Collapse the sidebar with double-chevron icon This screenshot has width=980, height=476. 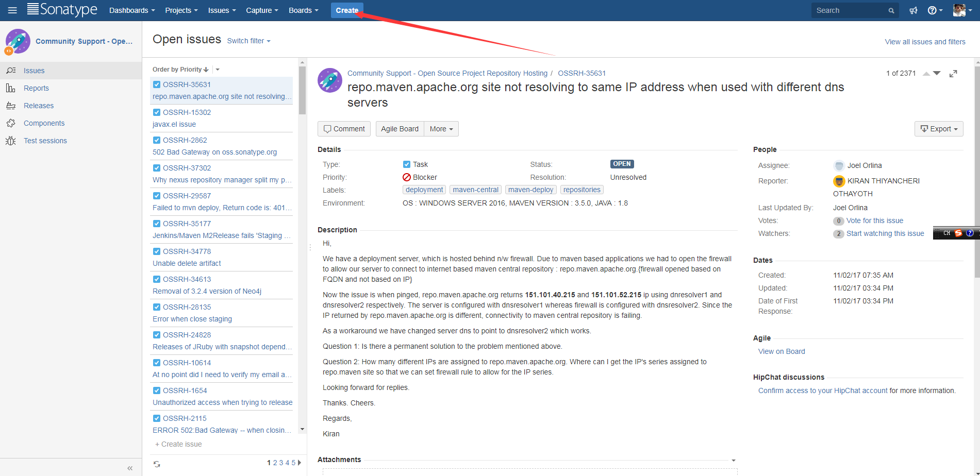pyautogui.click(x=130, y=468)
